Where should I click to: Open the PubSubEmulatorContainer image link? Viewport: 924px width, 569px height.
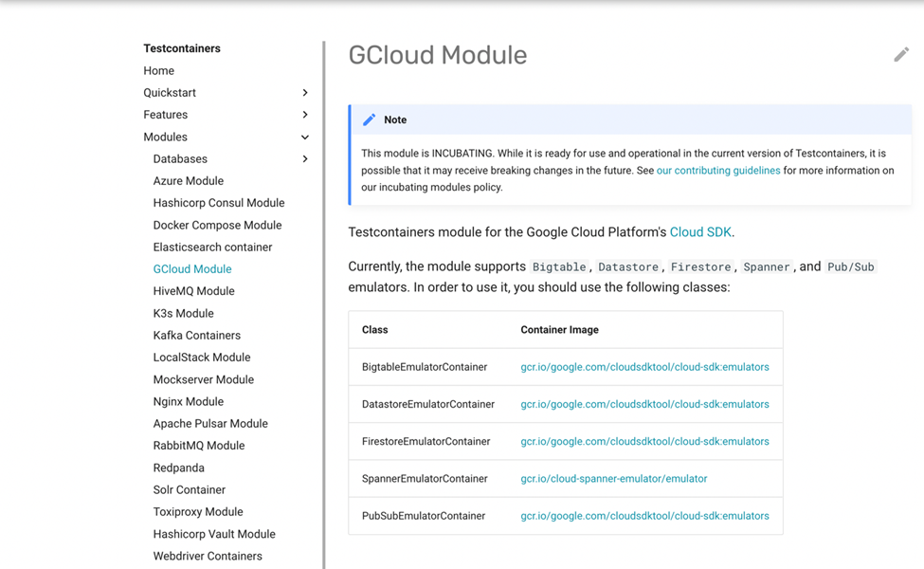pyautogui.click(x=644, y=516)
